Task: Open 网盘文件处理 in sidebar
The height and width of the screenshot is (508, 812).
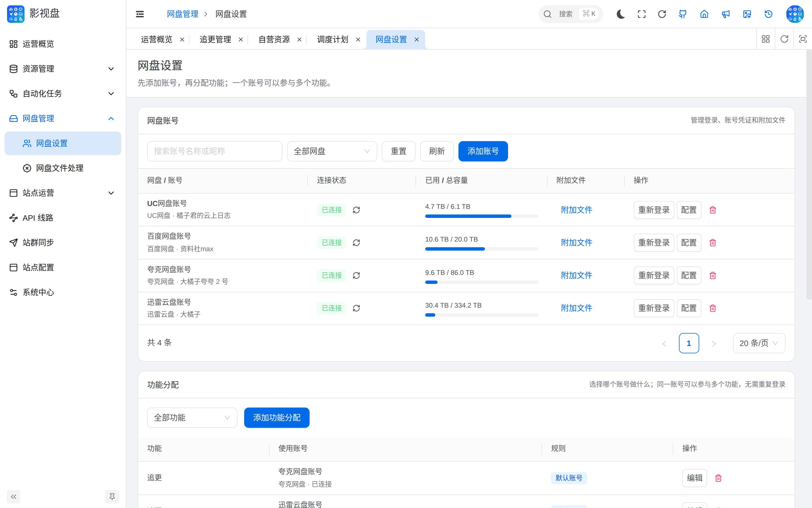Action: [62, 168]
